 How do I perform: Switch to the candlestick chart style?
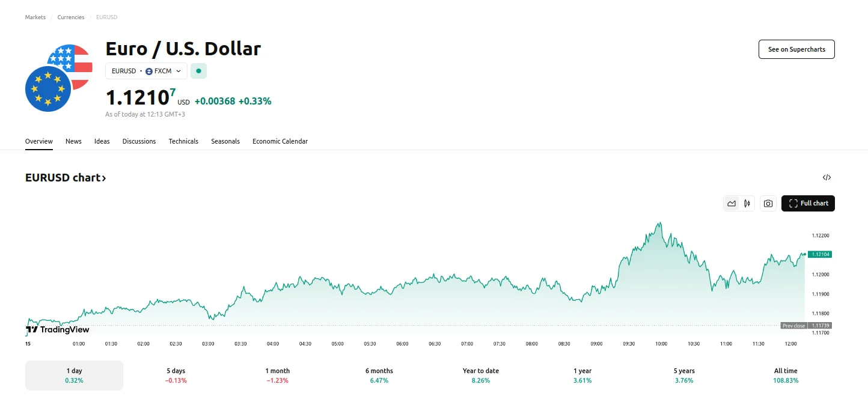pyautogui.click(x=747, y=204)
